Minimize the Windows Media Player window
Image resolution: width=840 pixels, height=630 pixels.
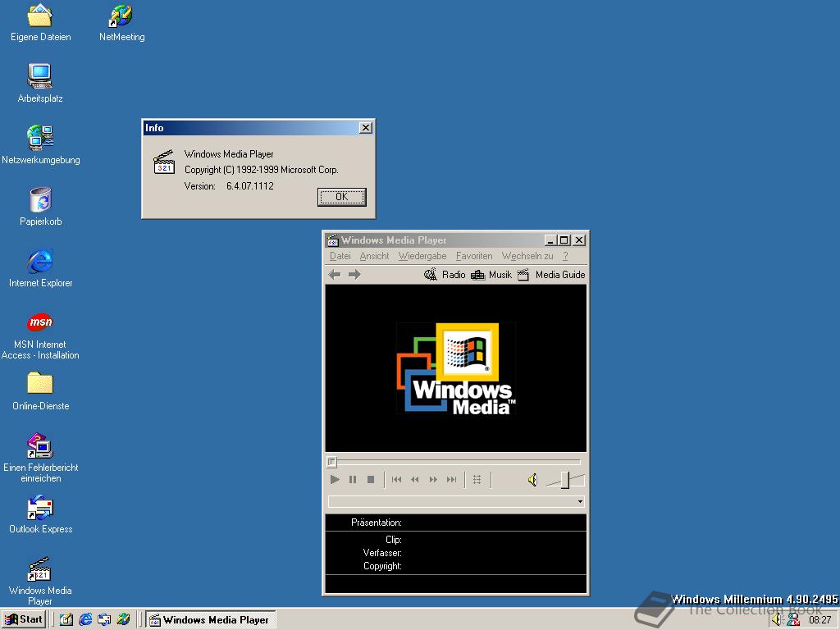click(x=550, y=240)
